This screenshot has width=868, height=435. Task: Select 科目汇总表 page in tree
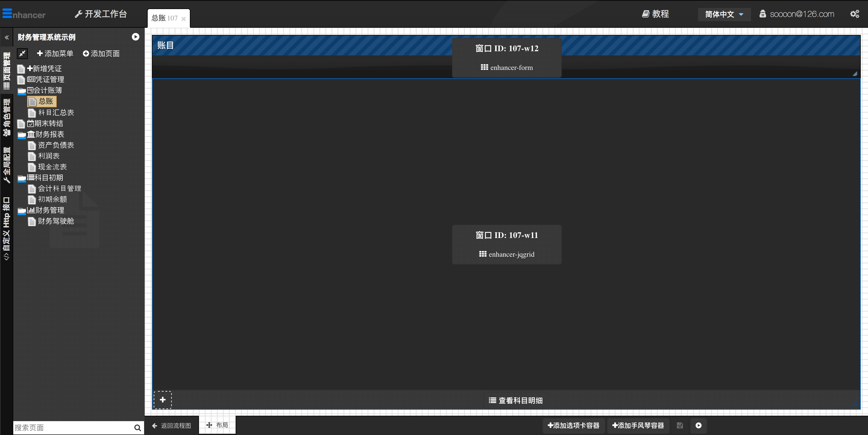[x=56, y=112]
